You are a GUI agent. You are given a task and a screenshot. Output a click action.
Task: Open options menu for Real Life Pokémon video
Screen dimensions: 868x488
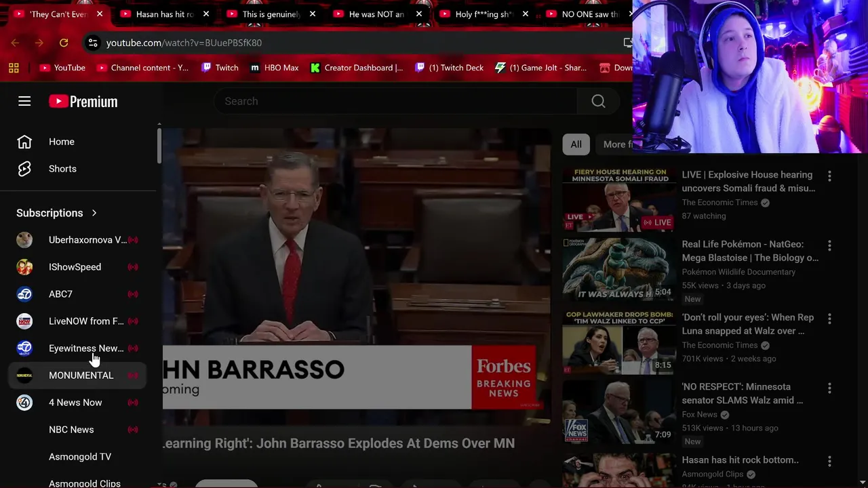829,245
